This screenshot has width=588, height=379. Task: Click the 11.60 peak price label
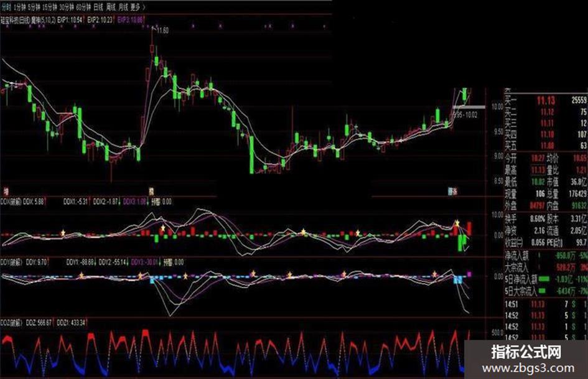coord(162,30)
